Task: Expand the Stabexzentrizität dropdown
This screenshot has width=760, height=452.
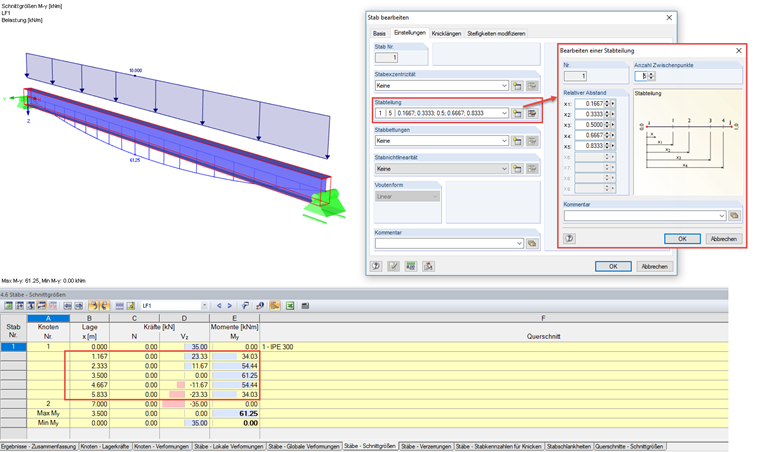Action: tap(504, 86)
